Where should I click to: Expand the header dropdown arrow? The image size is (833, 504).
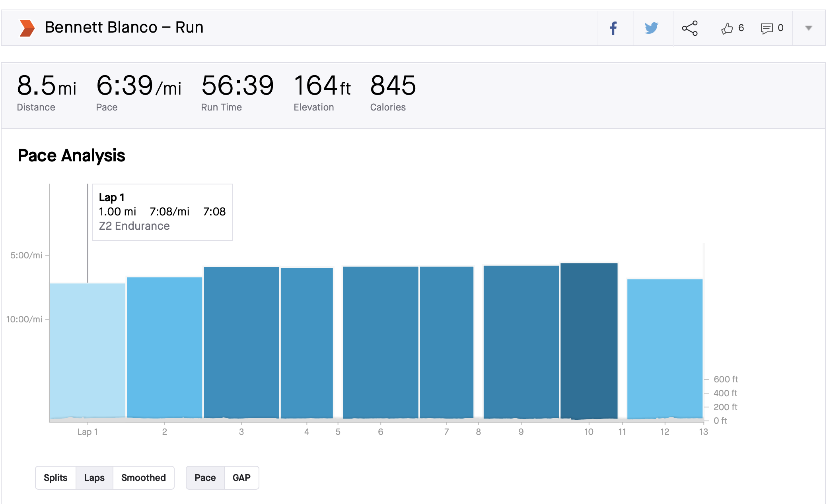pyautogui.click(x=808, y=28)
